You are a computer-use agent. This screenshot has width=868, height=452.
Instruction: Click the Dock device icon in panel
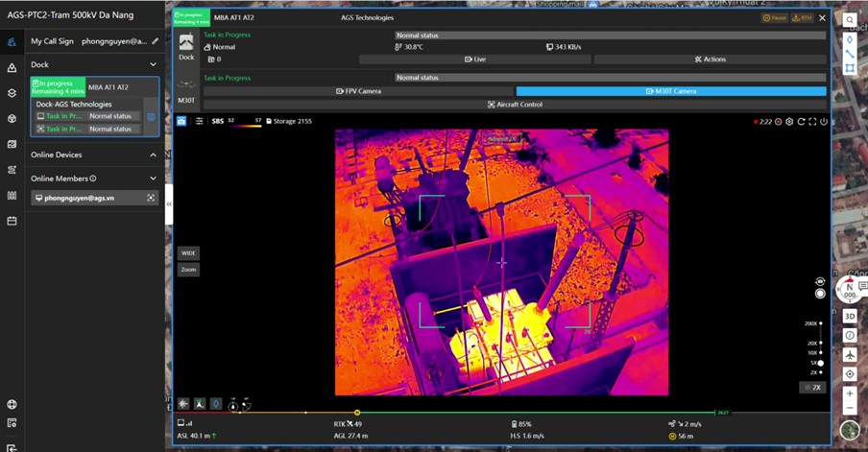(186, 43)
